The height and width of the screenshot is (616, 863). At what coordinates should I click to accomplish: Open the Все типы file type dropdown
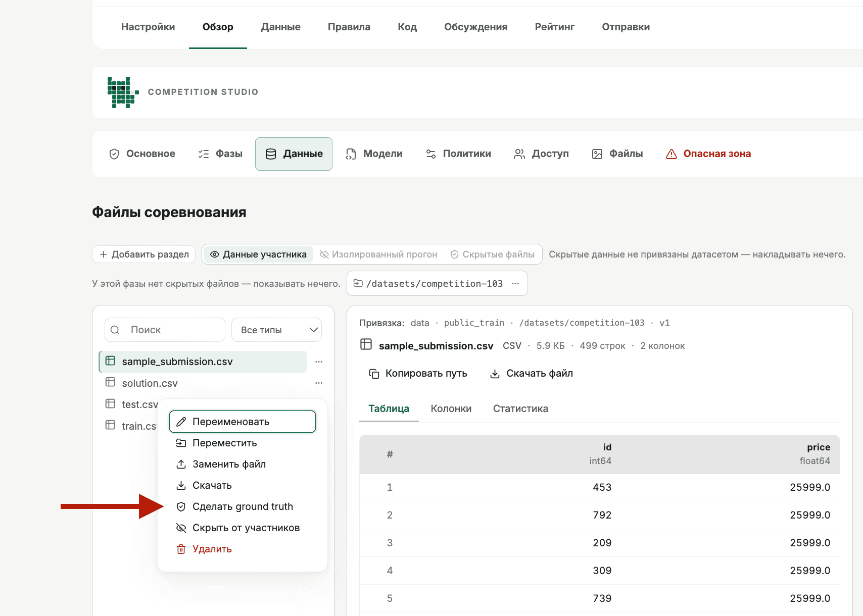pos(276,330)
